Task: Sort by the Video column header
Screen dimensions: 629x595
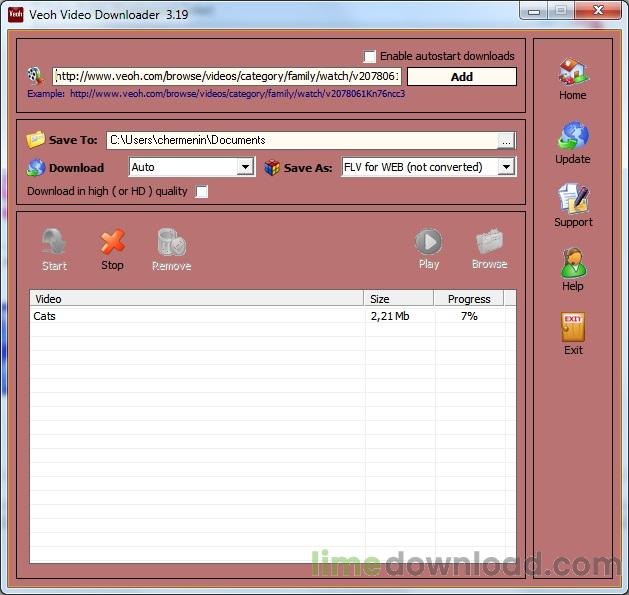Action: (x=197, y=299)
